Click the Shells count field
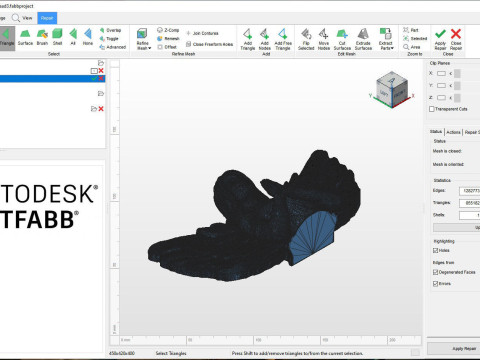480x360 pixels. tap(470, 215)
